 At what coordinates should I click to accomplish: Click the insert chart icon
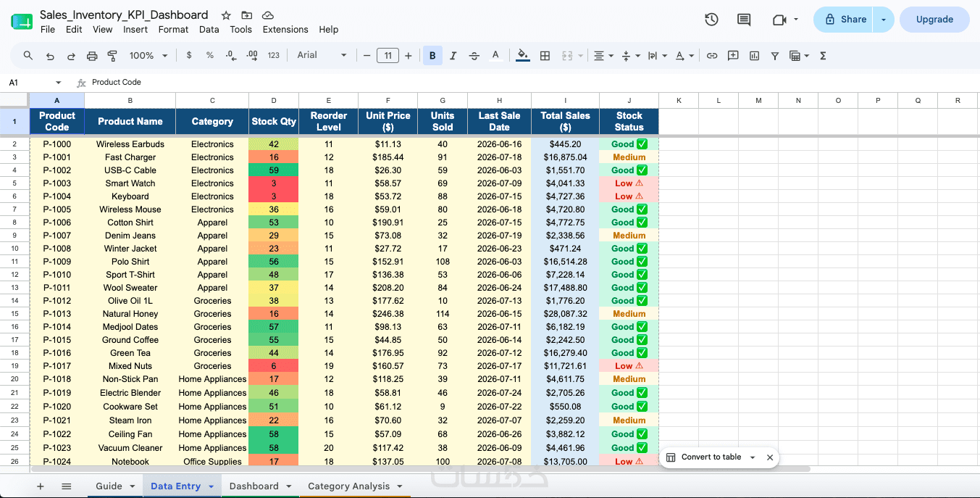[754, 56]
